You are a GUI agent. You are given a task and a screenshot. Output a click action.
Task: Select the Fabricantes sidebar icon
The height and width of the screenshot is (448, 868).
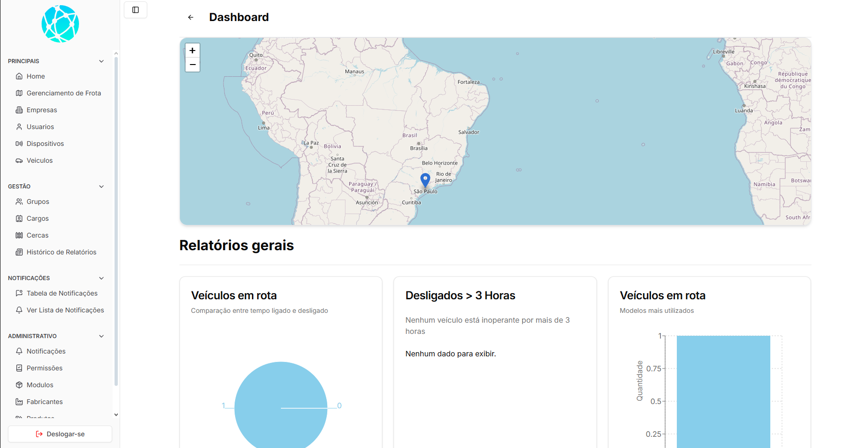click(19, 402)
